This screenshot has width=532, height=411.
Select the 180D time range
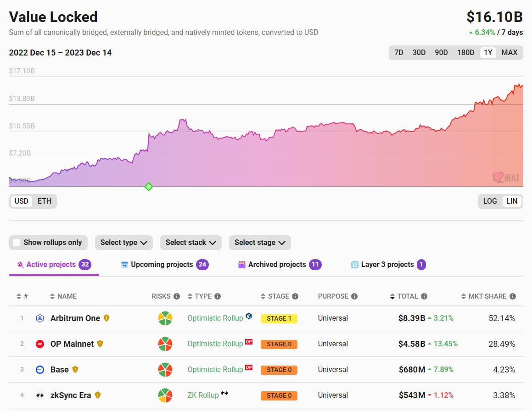coord(466,53)
